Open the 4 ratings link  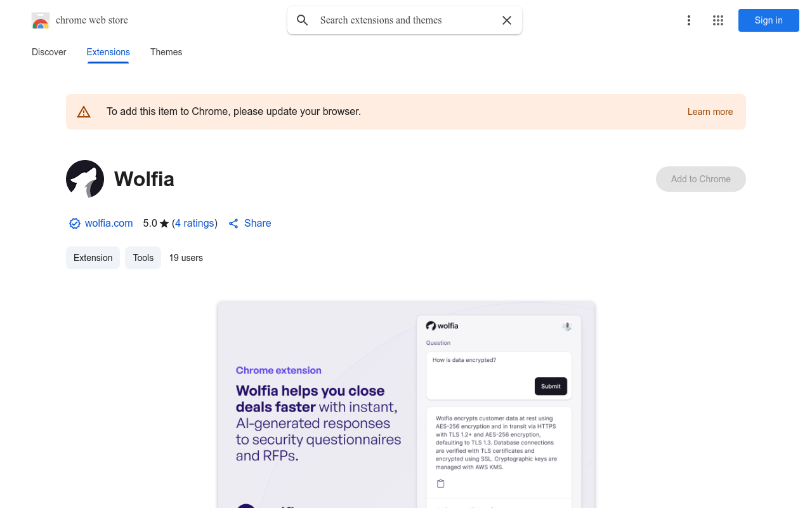coord(195,224)
